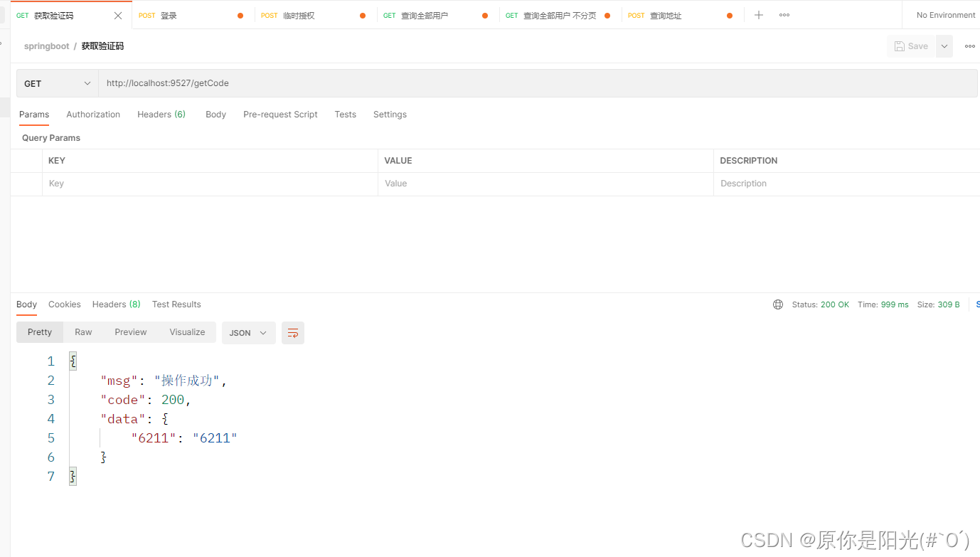Click the unsaved dot on the 临时授权 tab
This screenshot has height=557, width=980.
[363, 16]
